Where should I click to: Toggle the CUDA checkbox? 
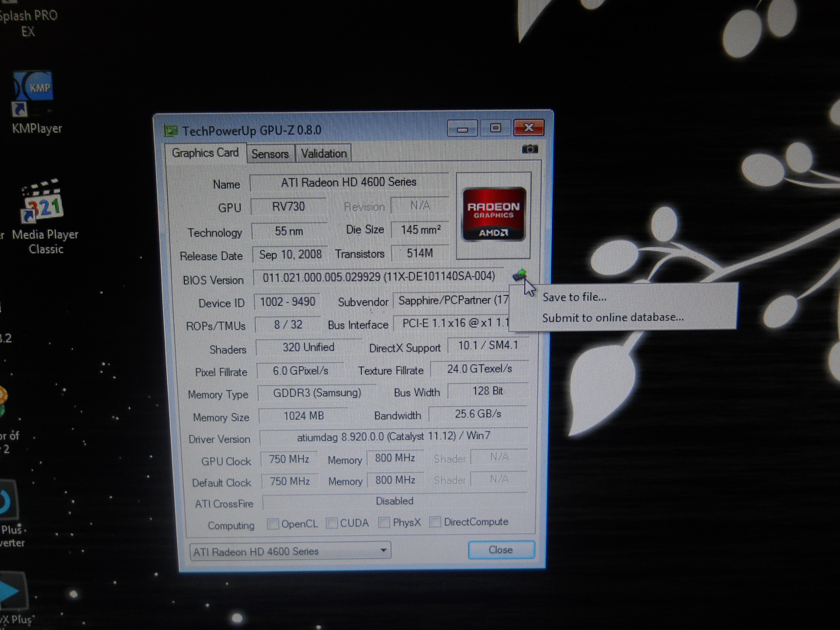tap(332, 523)
